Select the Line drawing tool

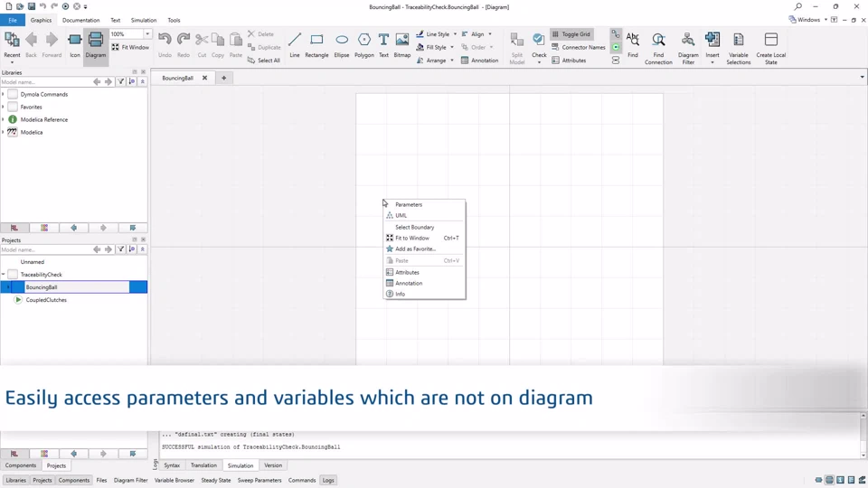[295, 46]
